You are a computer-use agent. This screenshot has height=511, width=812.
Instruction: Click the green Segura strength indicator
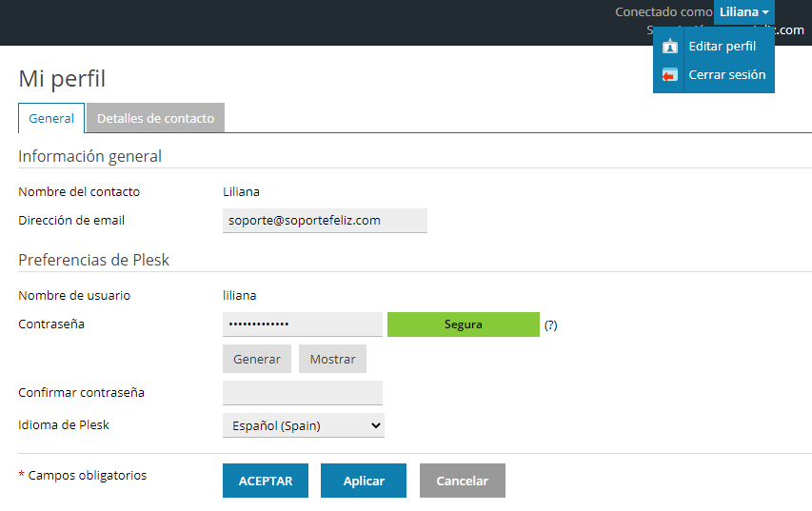point(463,324)
